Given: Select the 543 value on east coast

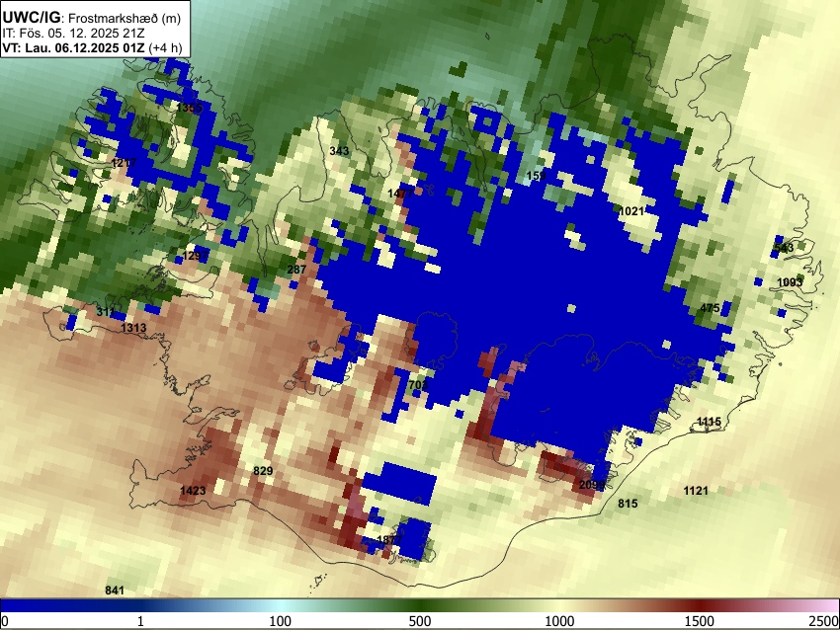Looking at the screenshot, I should [x=784, y=248].
